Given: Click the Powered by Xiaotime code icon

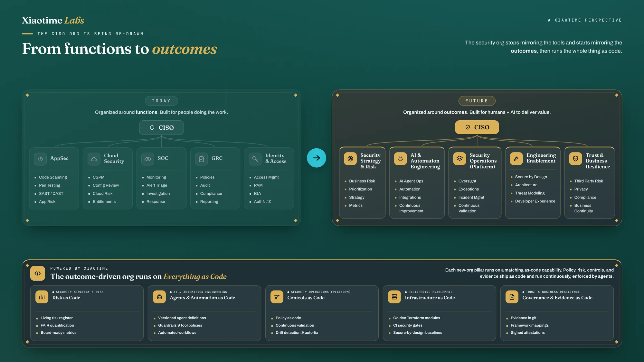Looking at the screenshot, I should [x=38, y=273].
